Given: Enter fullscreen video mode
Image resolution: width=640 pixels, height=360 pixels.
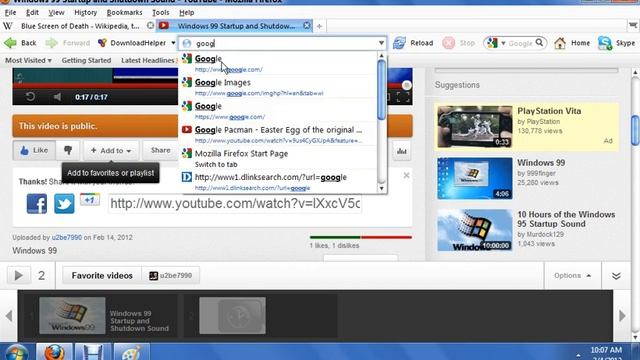Looking at the screenshot, I should pyautogui.click(x=403, y=97).
